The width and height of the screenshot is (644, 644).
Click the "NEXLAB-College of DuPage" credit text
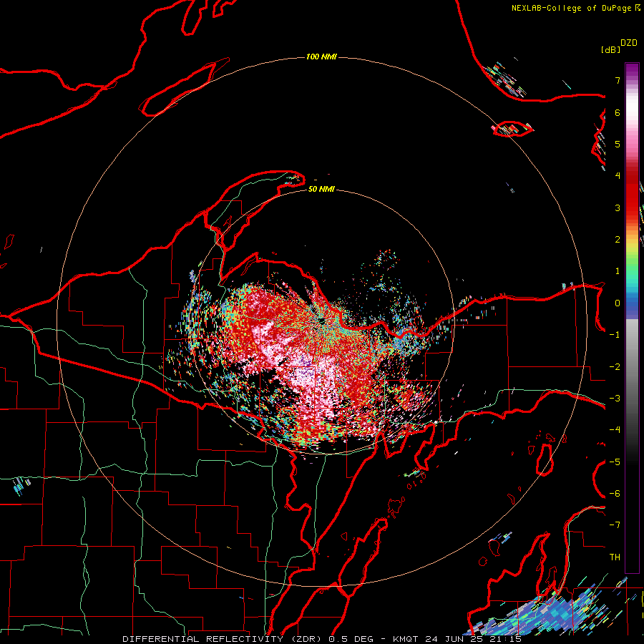click(x=571, y=8)
